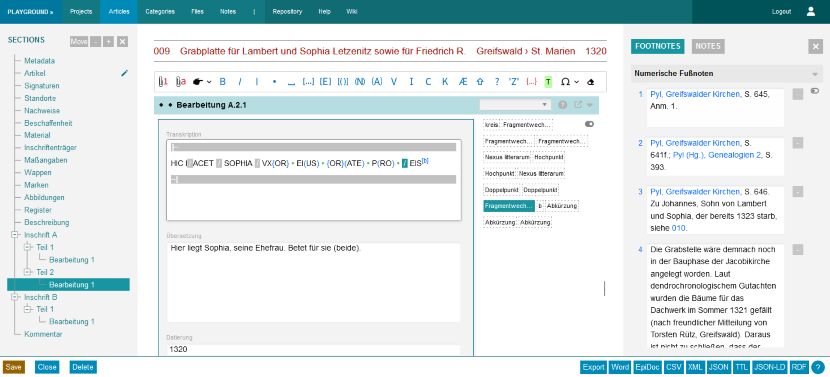
Task: Click the upward arrow toolbar icon
Action: pos(480,82)
